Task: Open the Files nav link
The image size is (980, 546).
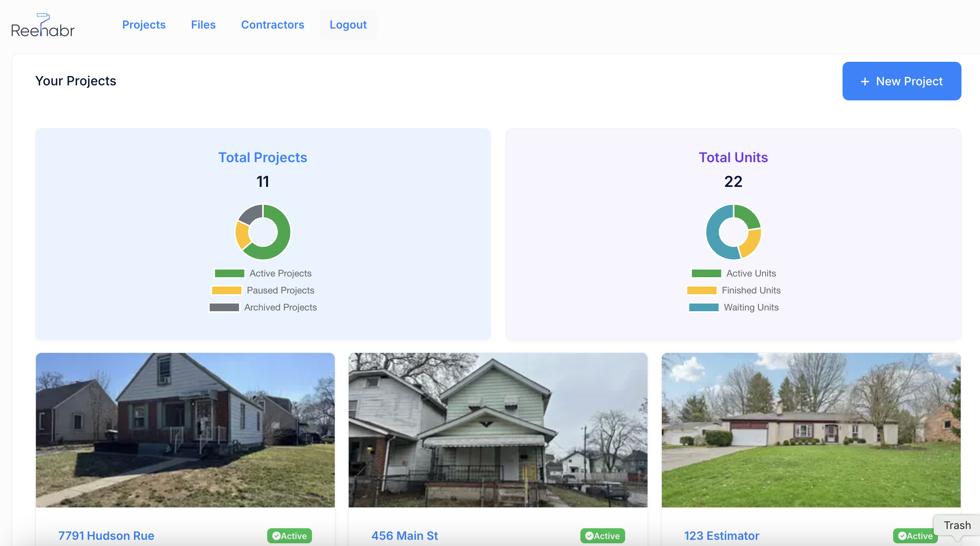Action: click(x=203, y=25)
